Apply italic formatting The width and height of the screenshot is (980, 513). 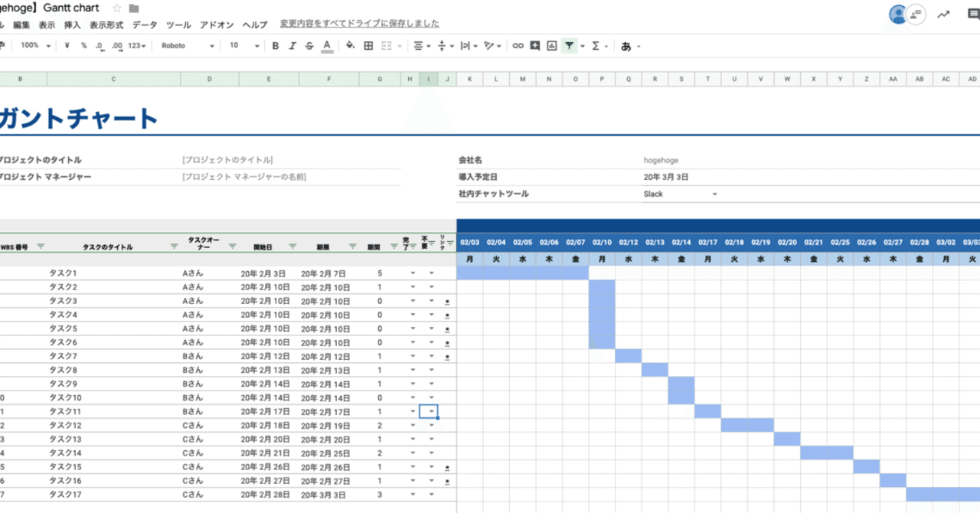pyautogui.click(x=292, y=46)
